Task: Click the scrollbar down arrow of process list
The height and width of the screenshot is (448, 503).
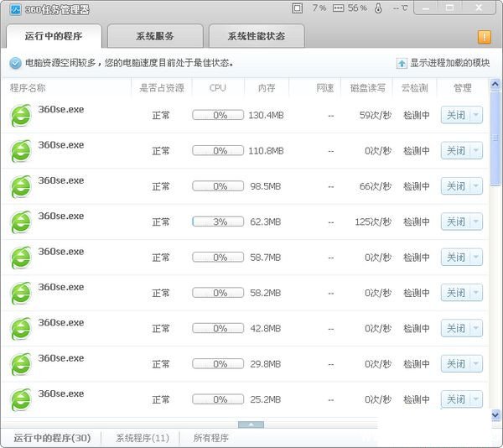Action: point(495,414)
